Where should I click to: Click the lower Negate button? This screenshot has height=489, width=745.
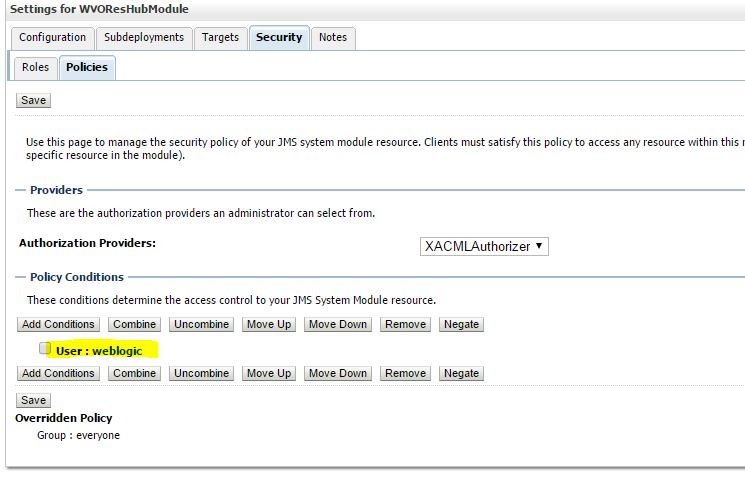pyautogui.click(x=461, y=373)
